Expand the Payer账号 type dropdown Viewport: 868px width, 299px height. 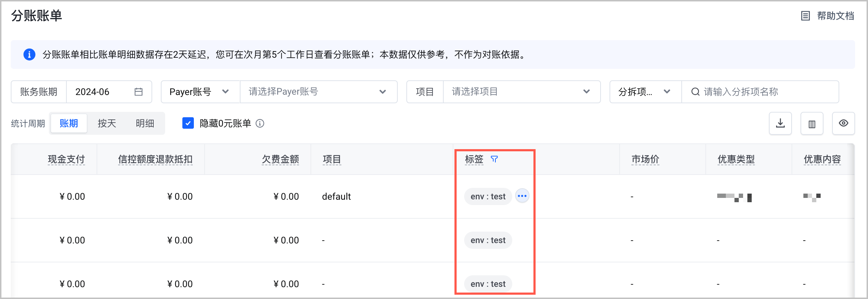200,92
